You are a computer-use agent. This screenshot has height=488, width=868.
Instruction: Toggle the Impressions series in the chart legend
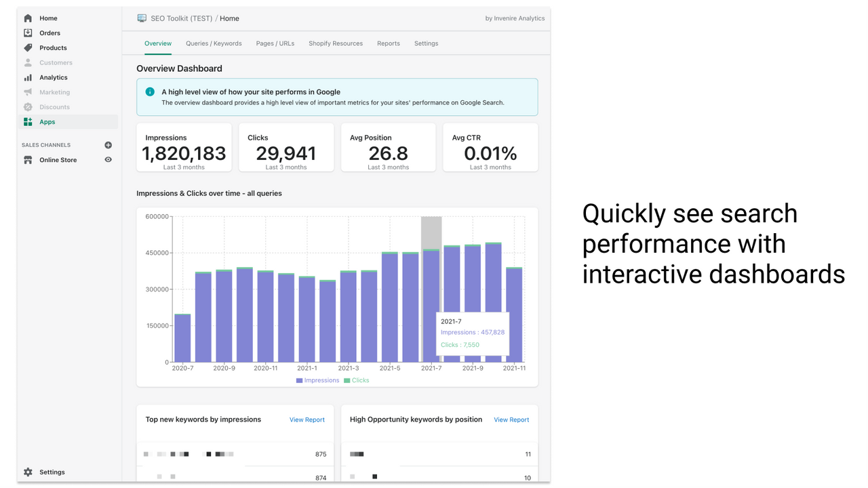[x=317, y=380]
